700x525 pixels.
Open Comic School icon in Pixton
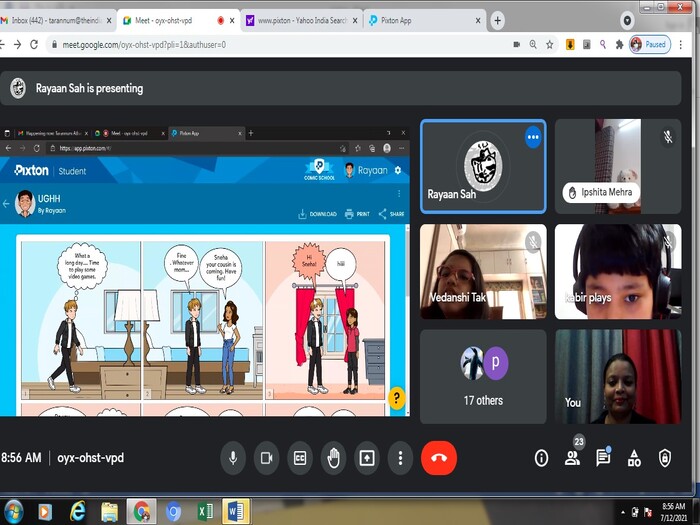(x=319, y=170)
